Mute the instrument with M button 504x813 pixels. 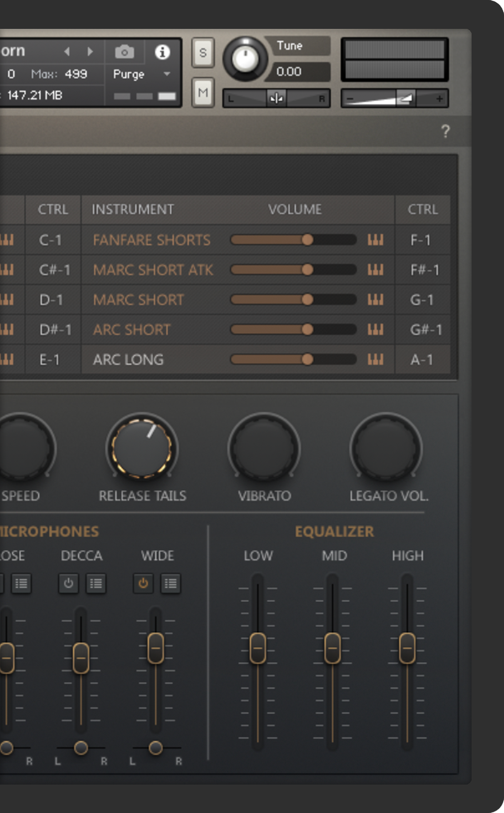tap(203, 92)
